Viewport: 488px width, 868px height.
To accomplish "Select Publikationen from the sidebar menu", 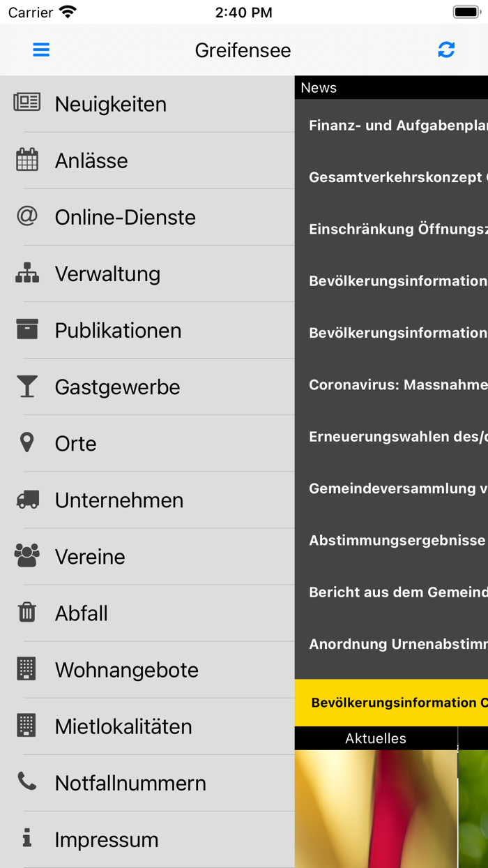I will click(x=119, y=330).
